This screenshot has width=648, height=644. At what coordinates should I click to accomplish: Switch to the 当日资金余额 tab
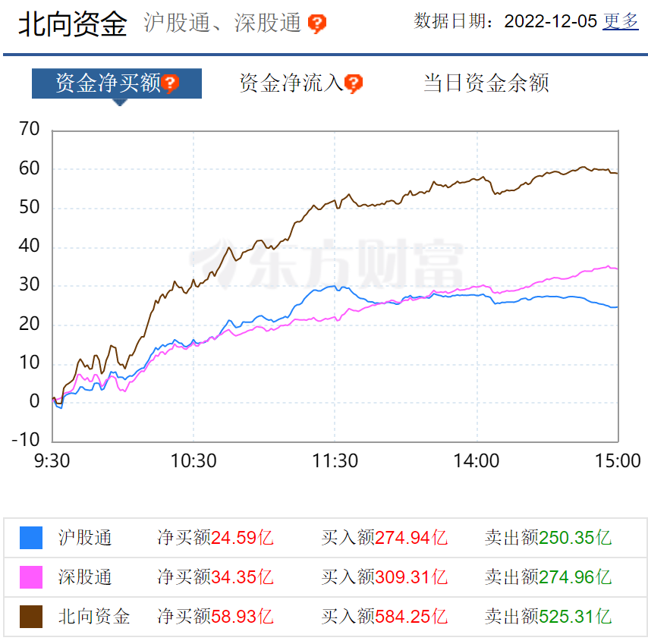point(486,83)
